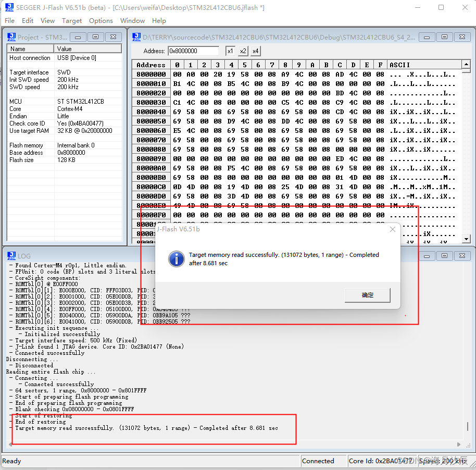Select the Init SWD speed row
Screen dimensions: 476x470
click(x=65, y=80)
